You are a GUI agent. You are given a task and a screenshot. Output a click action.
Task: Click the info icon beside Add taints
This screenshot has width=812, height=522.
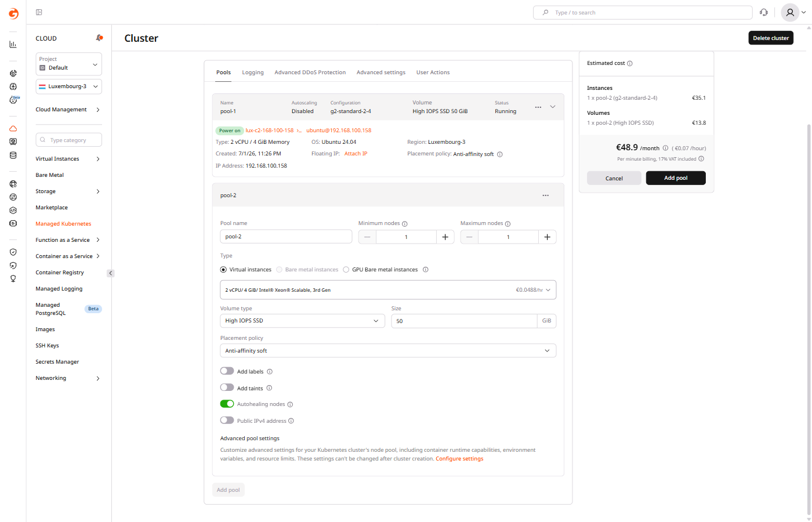coord(269,388)
